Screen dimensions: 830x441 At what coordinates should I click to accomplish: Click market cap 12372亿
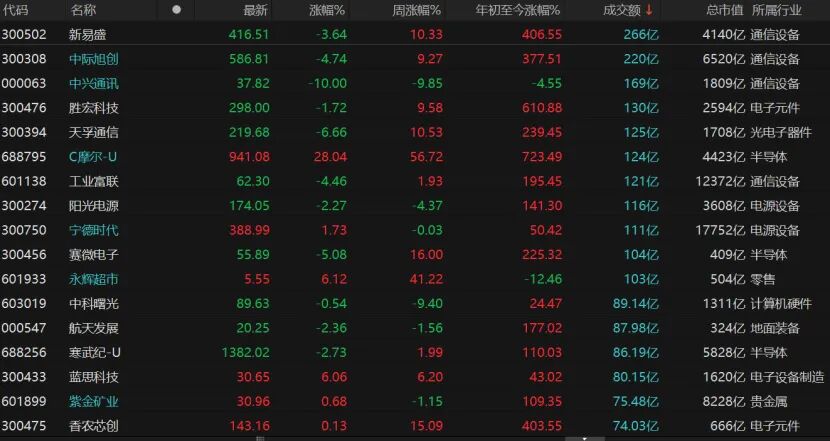721,181
